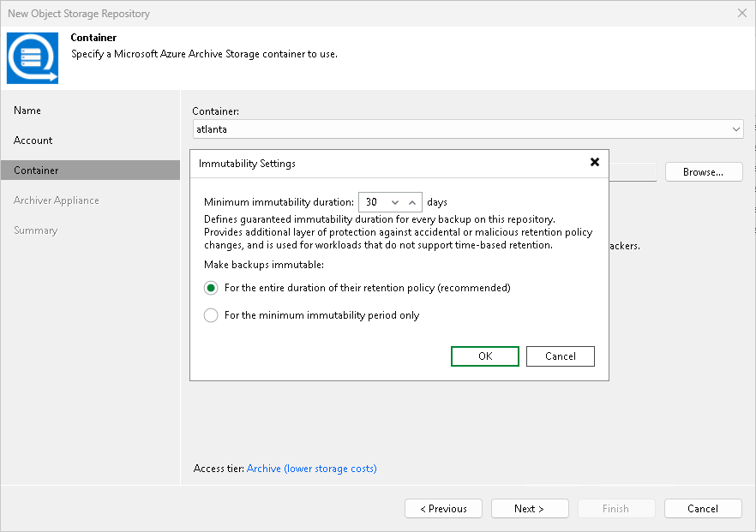Click the immutability duration value field

coord(373,202)
